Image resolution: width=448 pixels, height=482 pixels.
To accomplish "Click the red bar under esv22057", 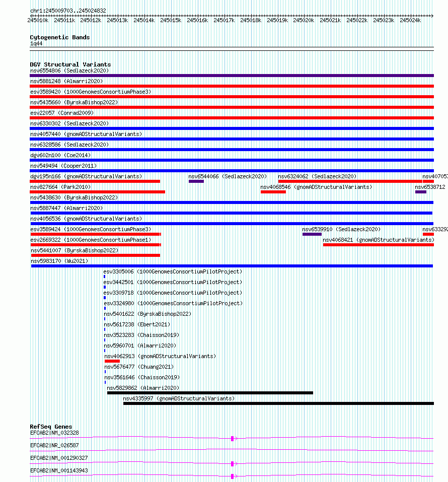I will [232, 118].
